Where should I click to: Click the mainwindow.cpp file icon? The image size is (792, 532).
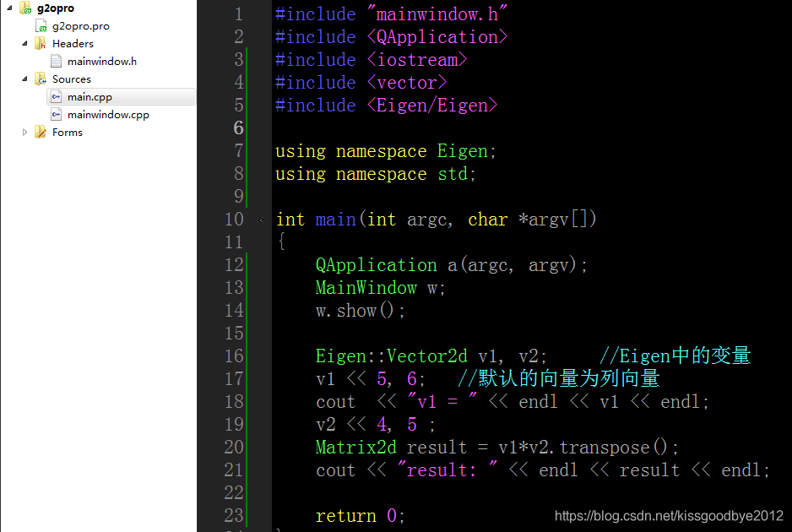coord(57,115)
